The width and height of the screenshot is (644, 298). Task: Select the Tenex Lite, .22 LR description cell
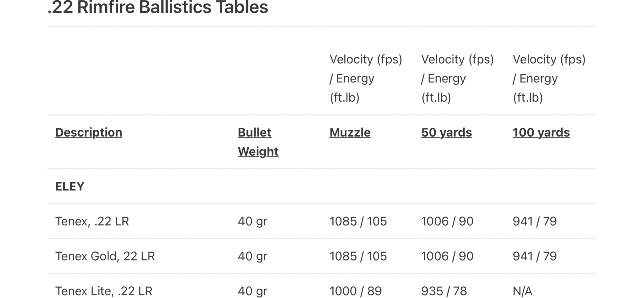[x=104, y=291]
